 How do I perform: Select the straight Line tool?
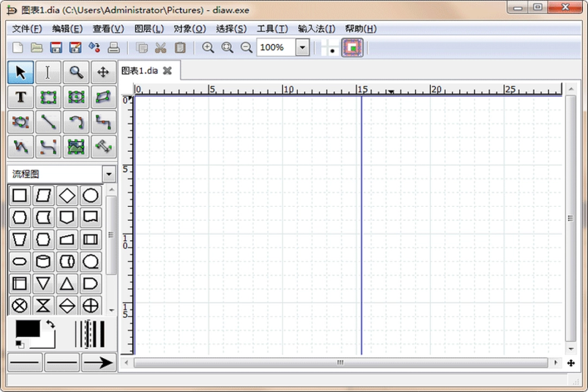[48, 122]
